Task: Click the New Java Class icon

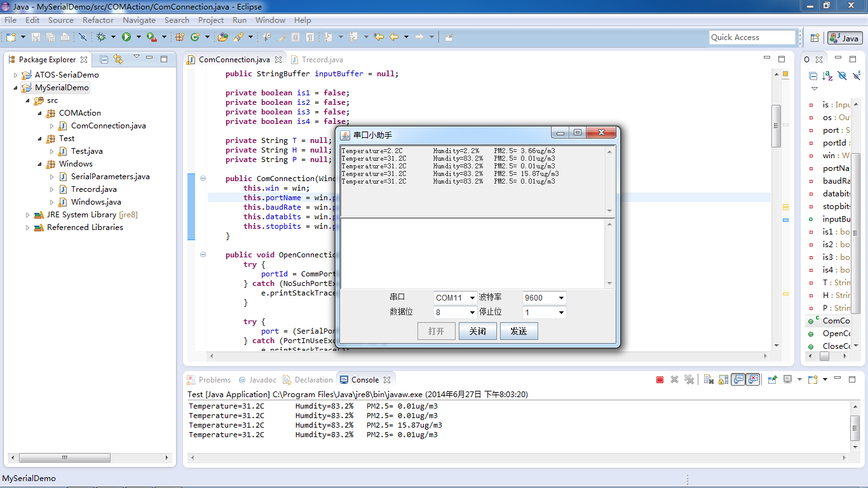Action: pyautogui.click(x=196, y=37)
